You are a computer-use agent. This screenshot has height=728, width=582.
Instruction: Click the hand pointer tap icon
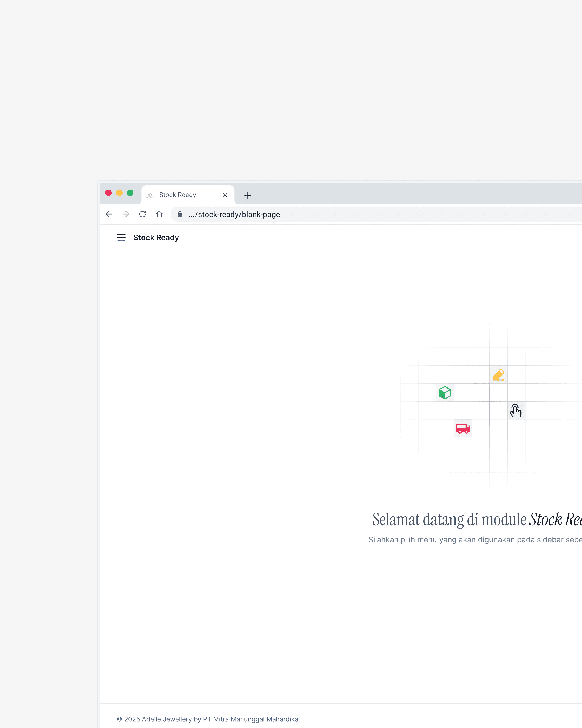point(516,410)
